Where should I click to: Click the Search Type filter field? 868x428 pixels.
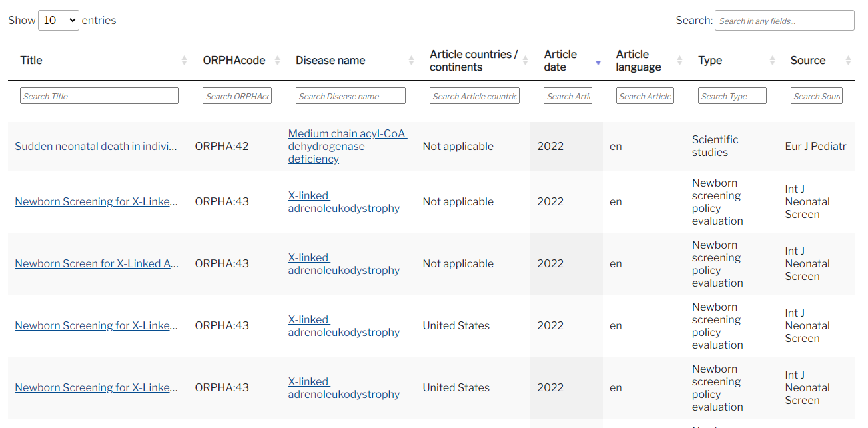click(x=732, y=96)
